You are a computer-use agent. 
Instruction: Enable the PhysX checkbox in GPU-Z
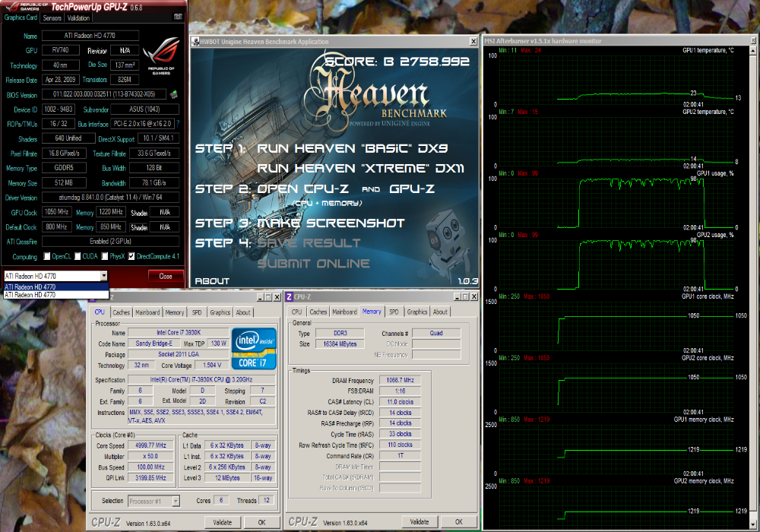tap(105, 256)
